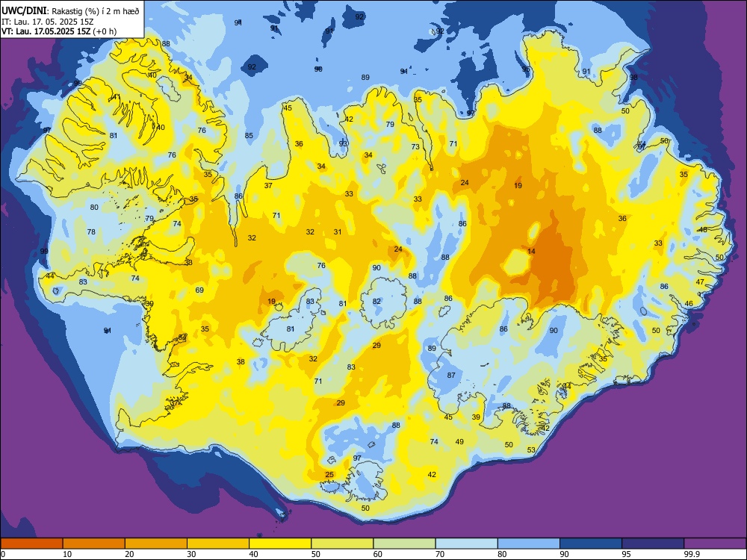Screen dimensions: 747x560
Task: Choose the 70–80 % pale blue legend swatch
Action: (466, 544)
